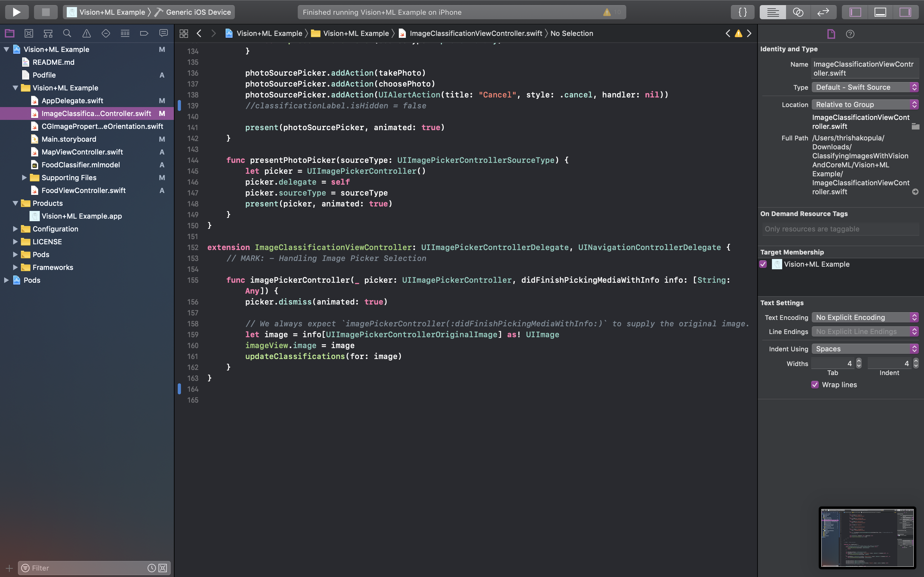Show the Version editor arrows icon
This screenshot has width=924, height=577.
(823, 12)
